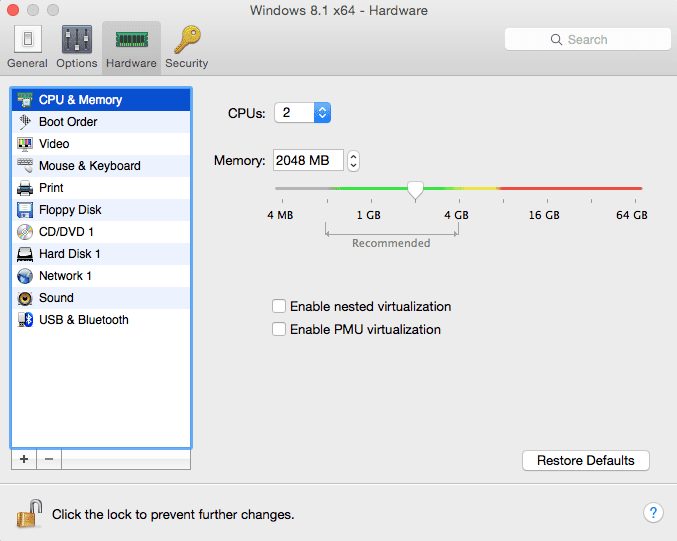
Task: Enable nested virtualization checkbox
Action: (279, 306)
